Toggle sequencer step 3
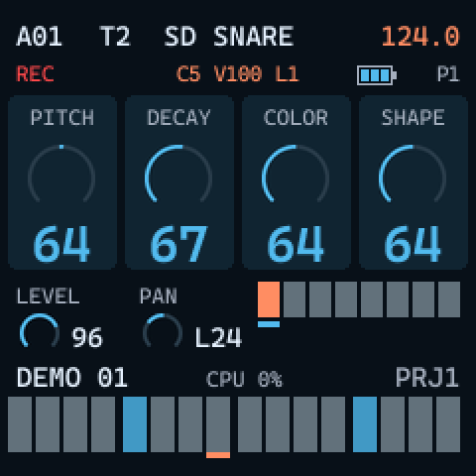The width and height of the screenshot is (476, 476). (75, 424)
